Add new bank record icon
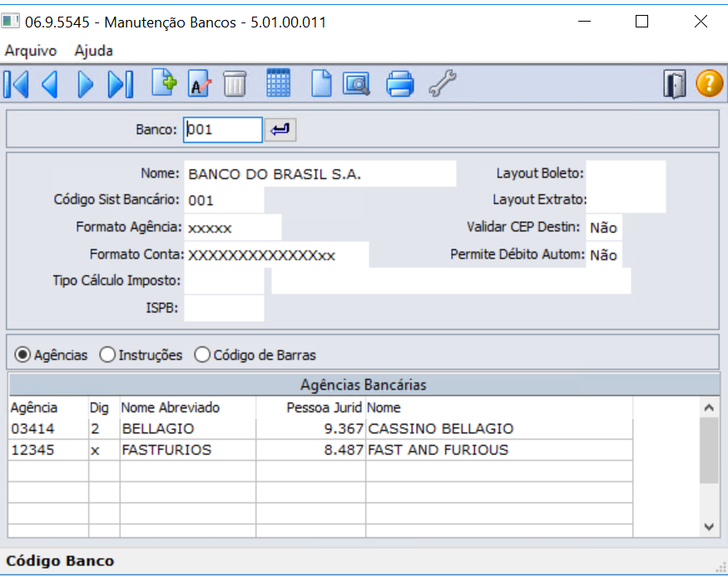 [165, 83]
